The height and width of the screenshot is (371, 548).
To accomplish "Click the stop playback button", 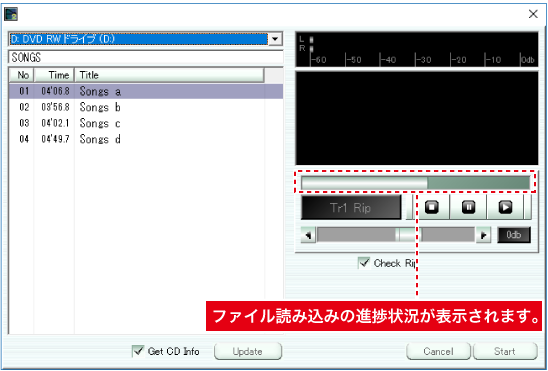I will (x=432, y=208).
